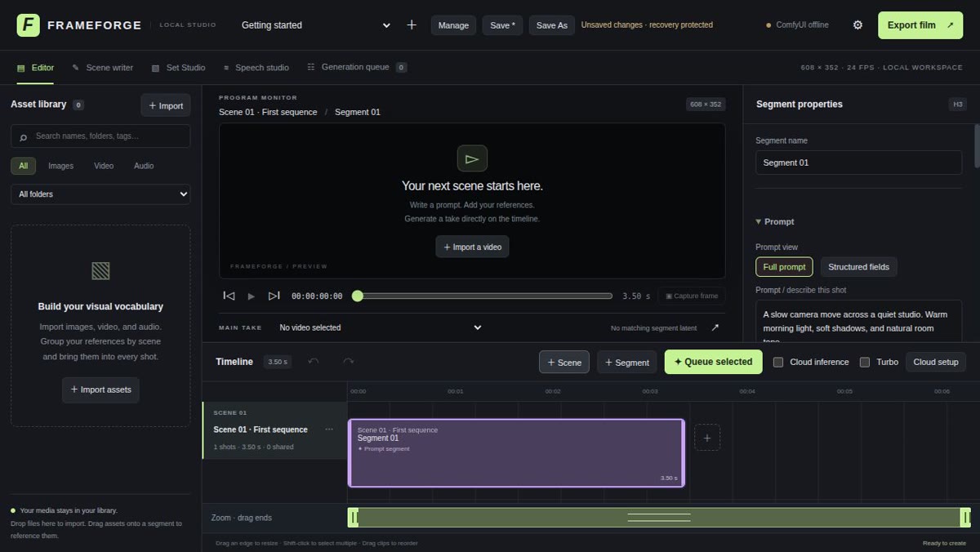This screenshot has height=552, width=980.
Task: Redo the timeline action
Action: coord(349,362)
